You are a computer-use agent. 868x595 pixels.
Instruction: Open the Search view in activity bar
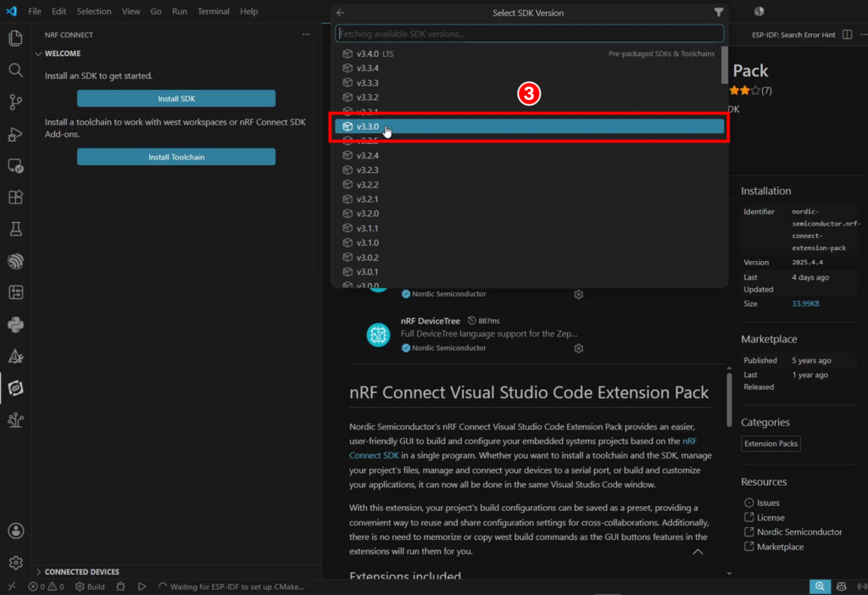[15, 70]
